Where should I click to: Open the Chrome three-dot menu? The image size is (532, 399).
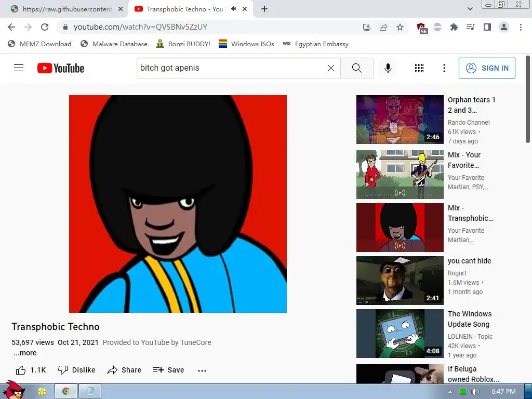[x=521, y=27]
